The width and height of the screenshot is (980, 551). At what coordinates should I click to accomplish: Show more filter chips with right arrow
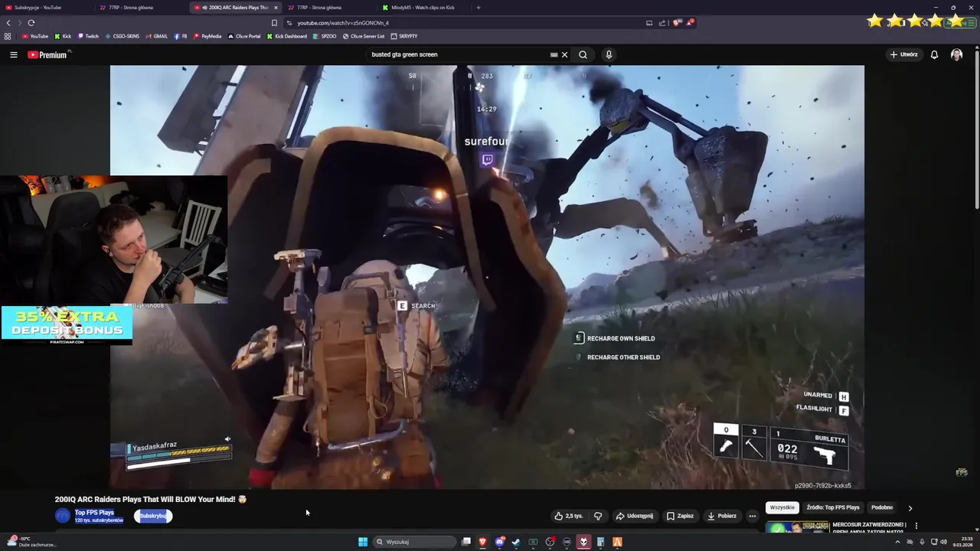[x=910, y=507]
